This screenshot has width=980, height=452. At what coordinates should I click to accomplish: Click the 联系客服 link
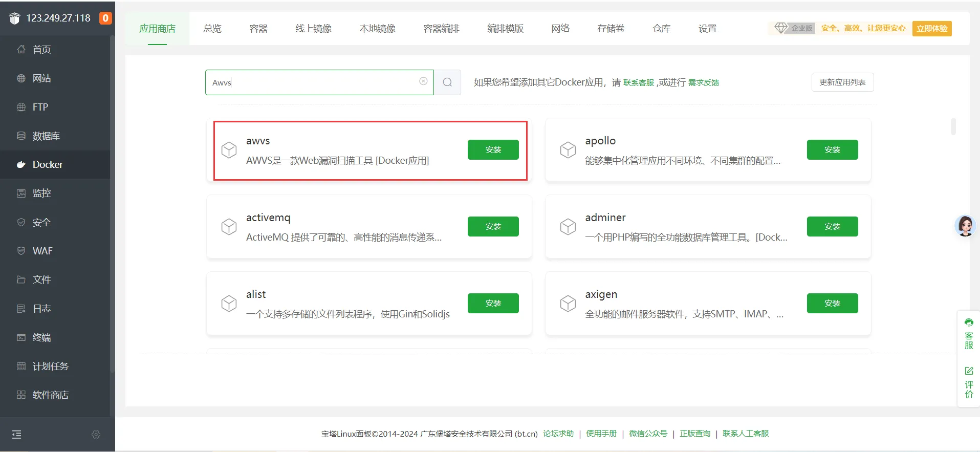point(639,83)
